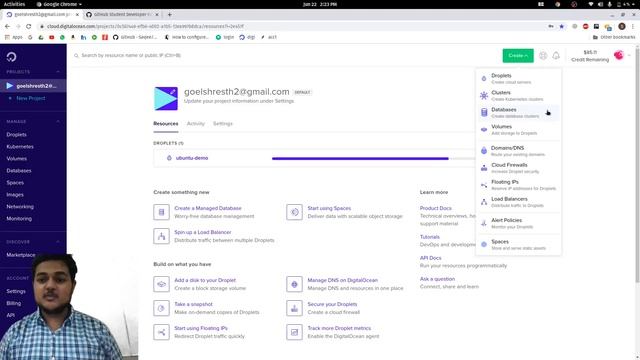Select goelshresth2 project in sidebar
Screen dimensions: 640x360
coord(33,86)
